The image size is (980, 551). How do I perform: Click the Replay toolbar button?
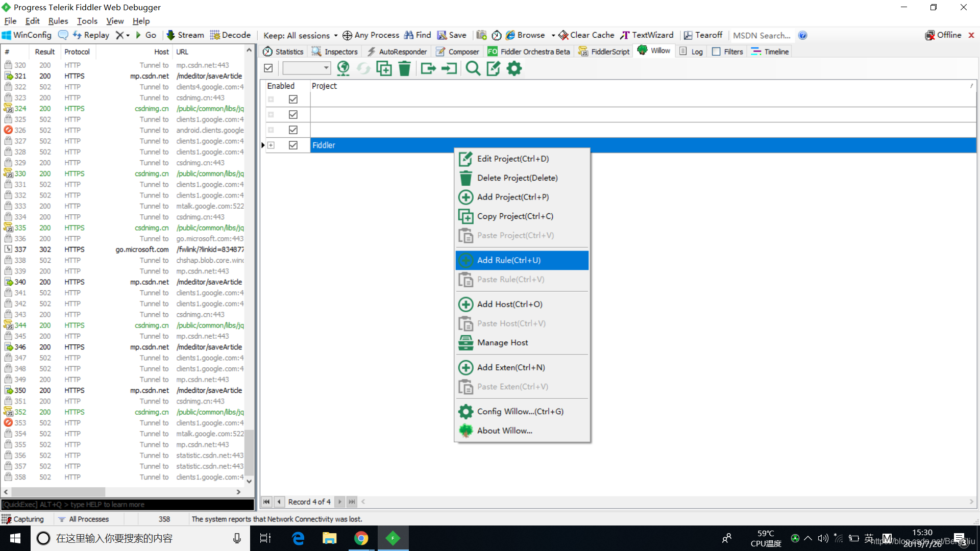(91, 35)
